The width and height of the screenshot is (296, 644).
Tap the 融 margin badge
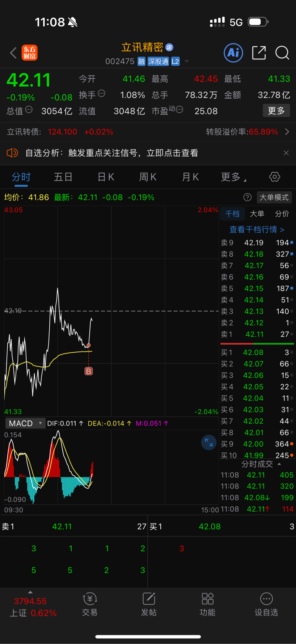(141, 61)
